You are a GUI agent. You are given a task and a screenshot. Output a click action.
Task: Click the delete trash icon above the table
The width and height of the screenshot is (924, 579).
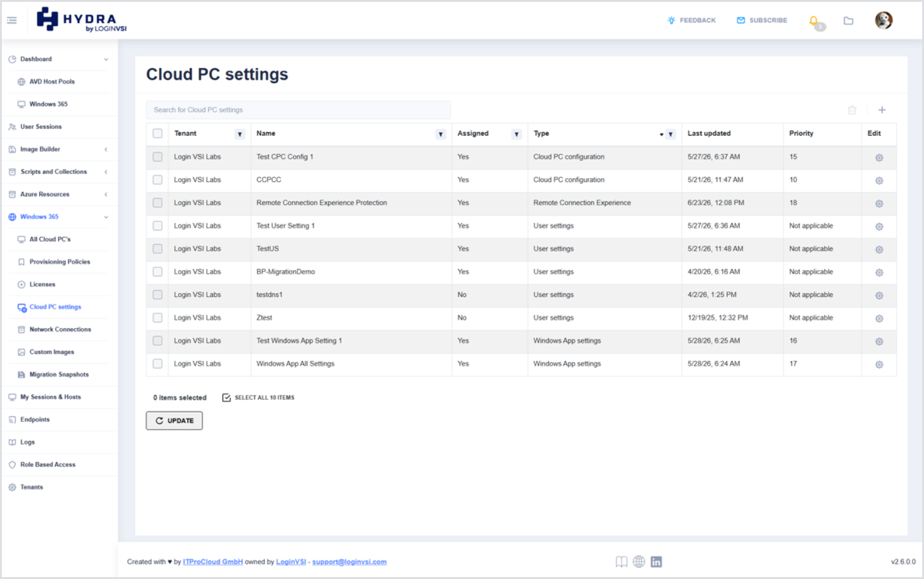(852, 110)
